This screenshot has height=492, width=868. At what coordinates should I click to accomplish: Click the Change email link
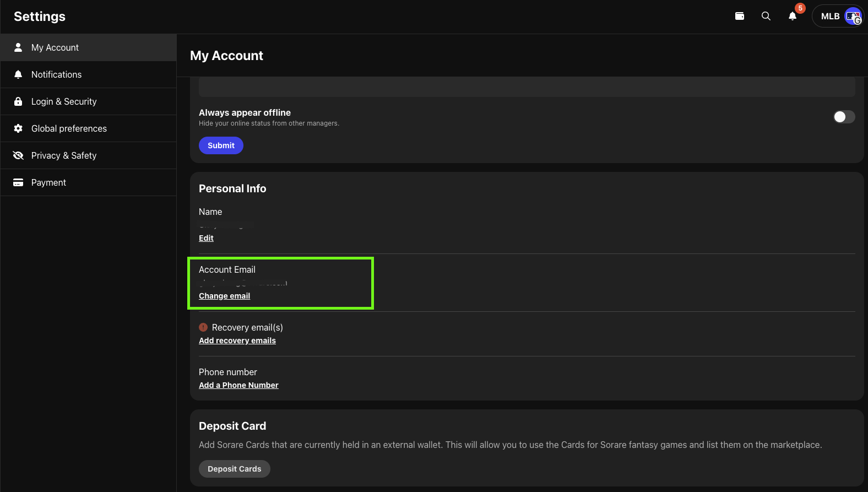click(224, 296)
